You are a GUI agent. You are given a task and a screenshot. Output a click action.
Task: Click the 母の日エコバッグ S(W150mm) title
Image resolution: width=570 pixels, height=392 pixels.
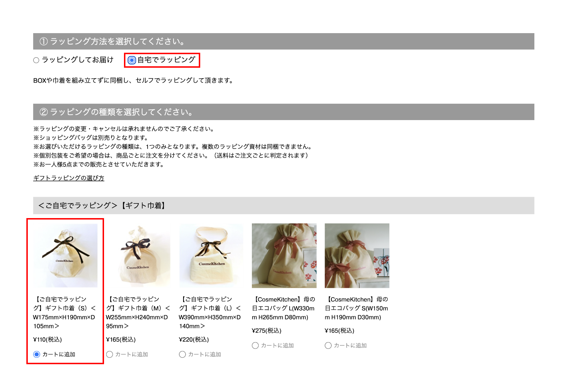pyautogui.click(x=357, y=308)
